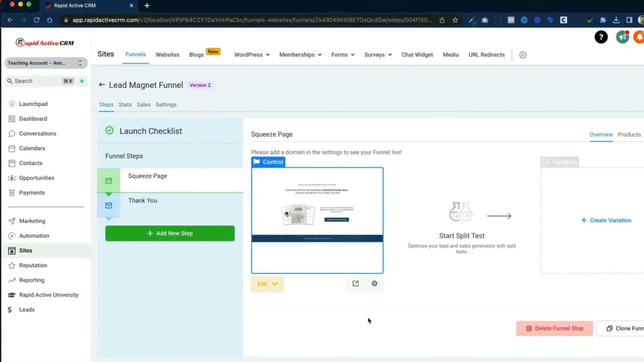The height and width of the screenshot is (362, 644).
Task: Open the Sites settings gear icon
Action: (523, 55)
